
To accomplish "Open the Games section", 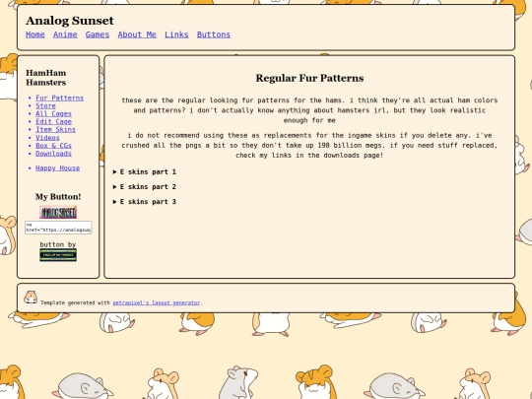I will (x=98, y=34).
